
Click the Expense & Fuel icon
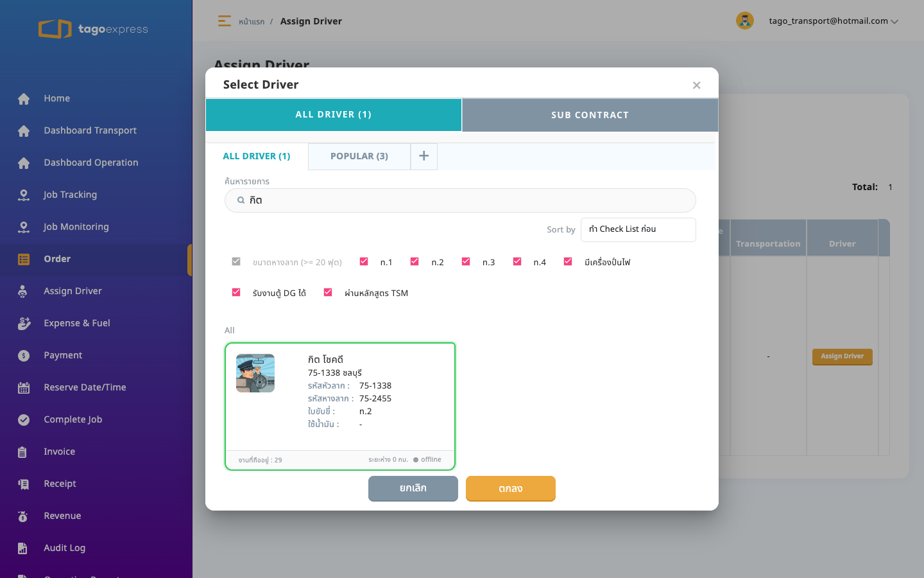24,323
